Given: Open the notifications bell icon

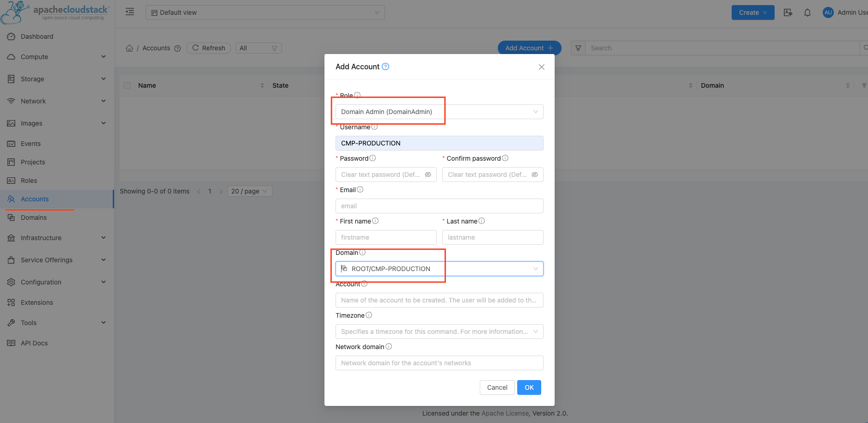Looking at the screenshot, I should click(807, 12).
